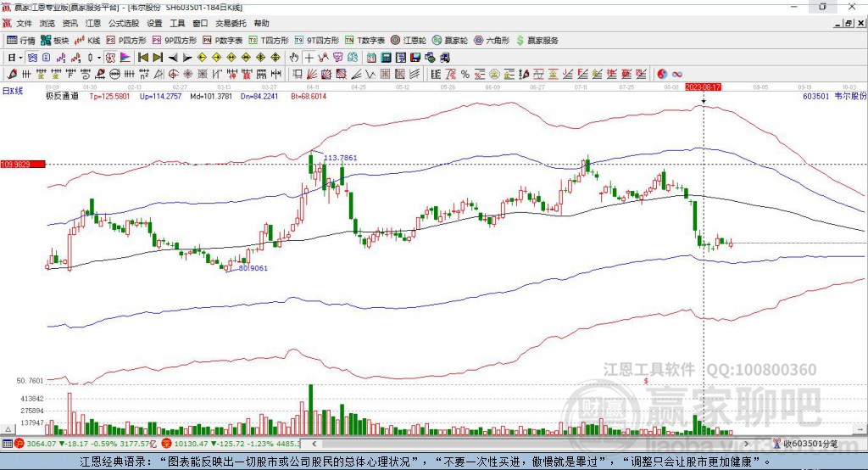Open the 江恩 menu
Viewport: 868px width, 470px height.
coord(93,23)
